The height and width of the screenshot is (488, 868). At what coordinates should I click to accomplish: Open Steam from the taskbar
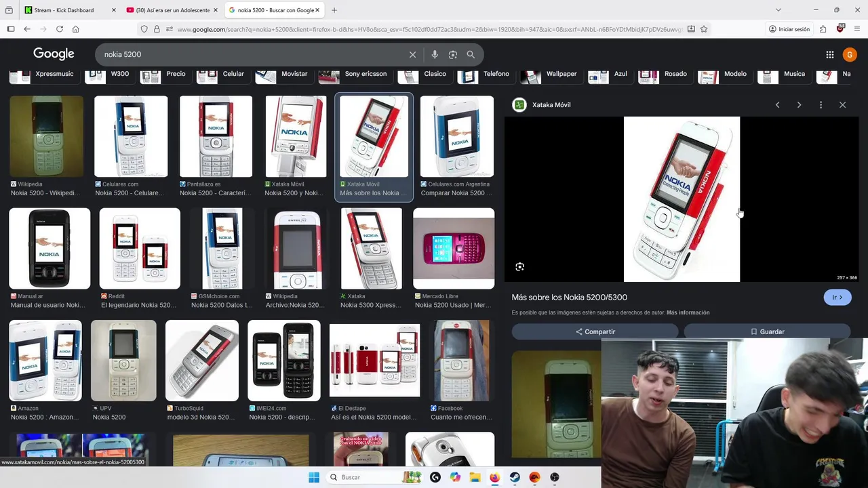pyautogui.click(x=515, y=477)
